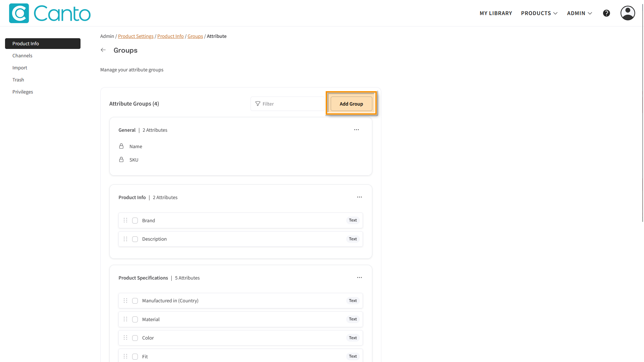Screen dimensions: 644x362
Task: Follow the Product Info breadcrumb link
Action: click(170, 36)
